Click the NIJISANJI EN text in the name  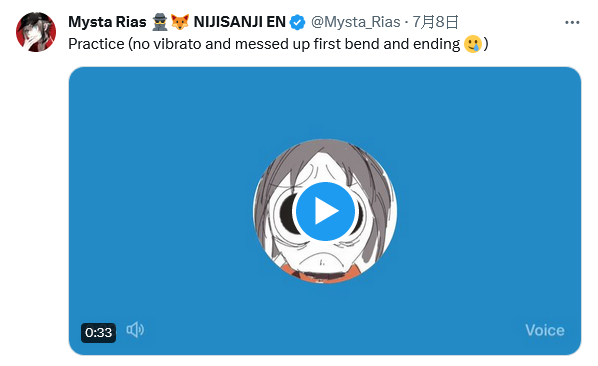(x=240, y=22)
